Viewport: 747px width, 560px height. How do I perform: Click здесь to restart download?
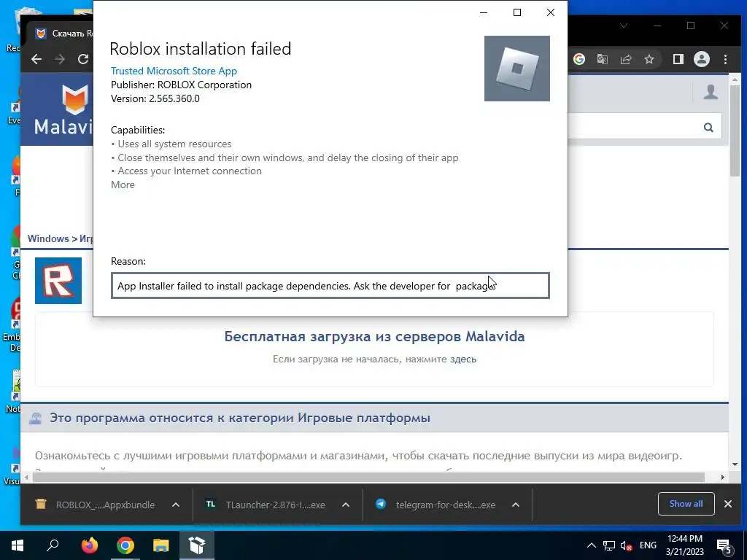pyautogui.click(x=463, y=359)
